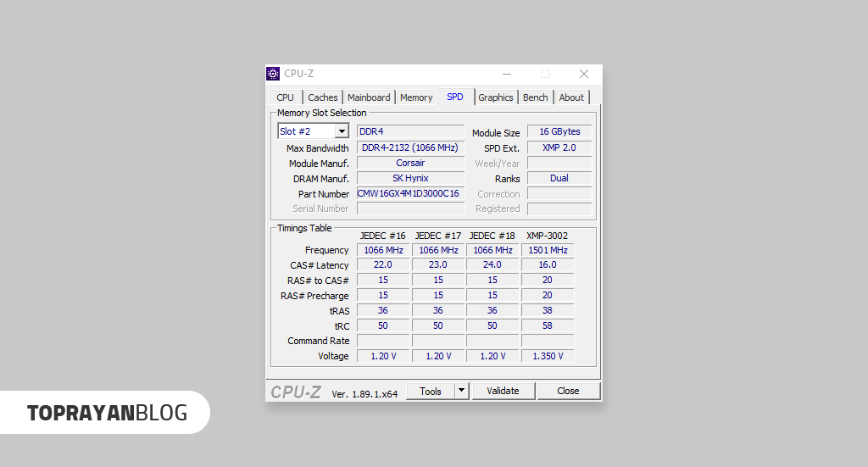This screenshot has height=467, width=868.
Task: Switch to the Memory tab
Action: tap(416, 97)
